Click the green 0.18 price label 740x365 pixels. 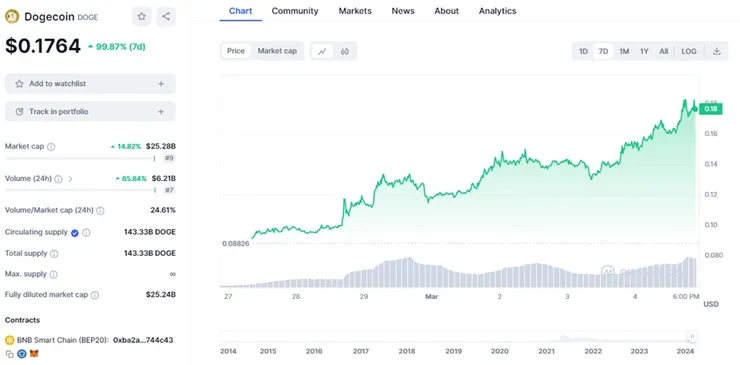(x=711, y=109)
